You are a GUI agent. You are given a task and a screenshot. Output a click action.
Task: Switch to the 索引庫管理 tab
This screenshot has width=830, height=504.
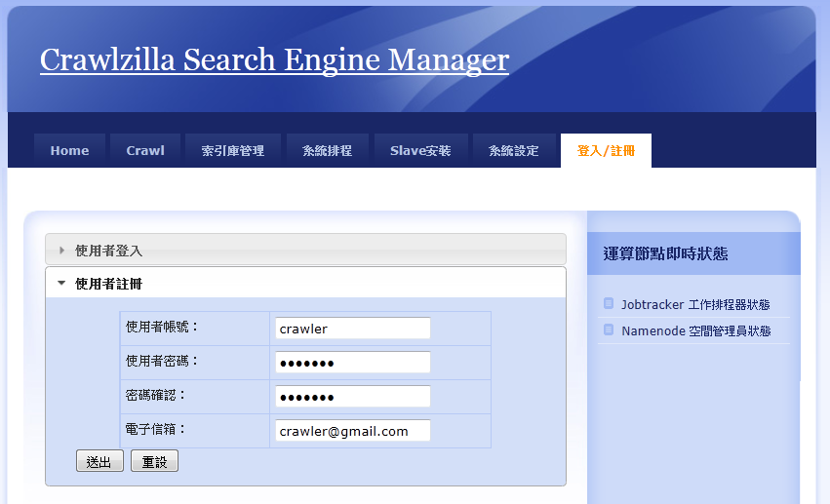click(x=233, y=151)
